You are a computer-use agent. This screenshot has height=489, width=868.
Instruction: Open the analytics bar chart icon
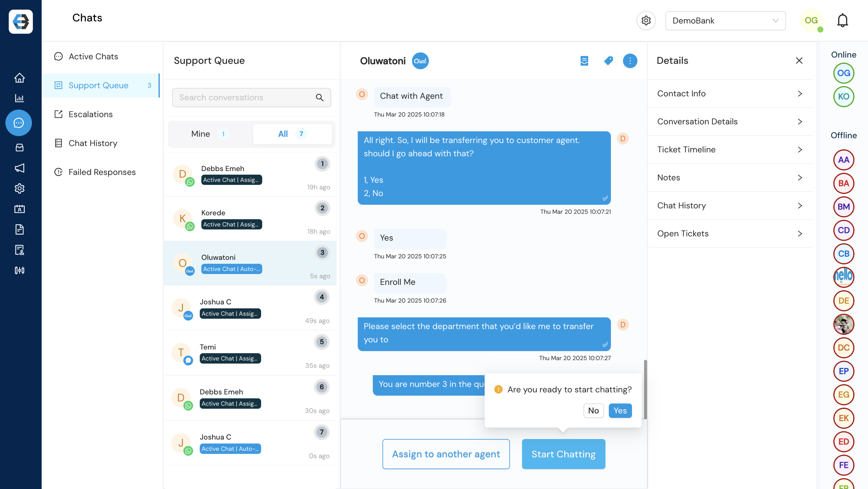tap(20, 98)
